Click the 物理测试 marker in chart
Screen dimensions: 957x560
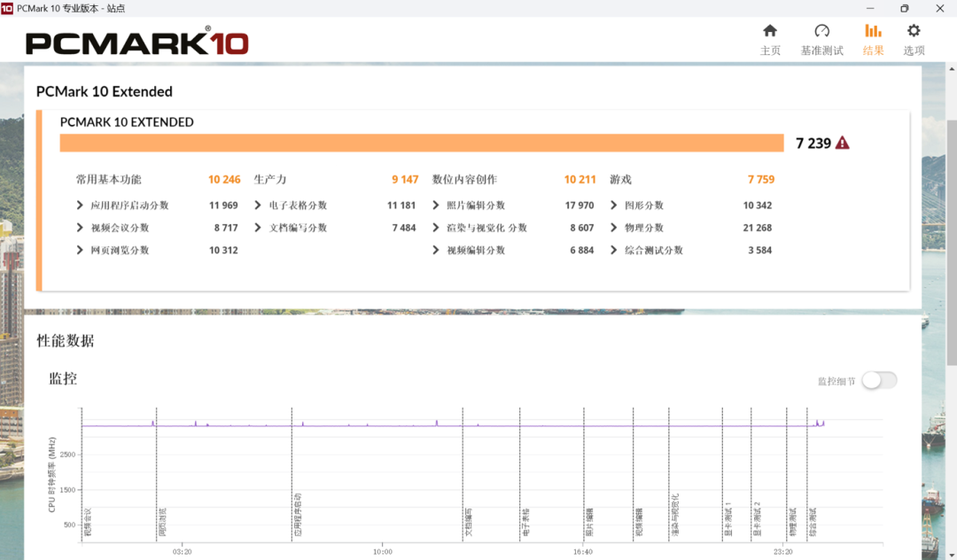(792, 522)
